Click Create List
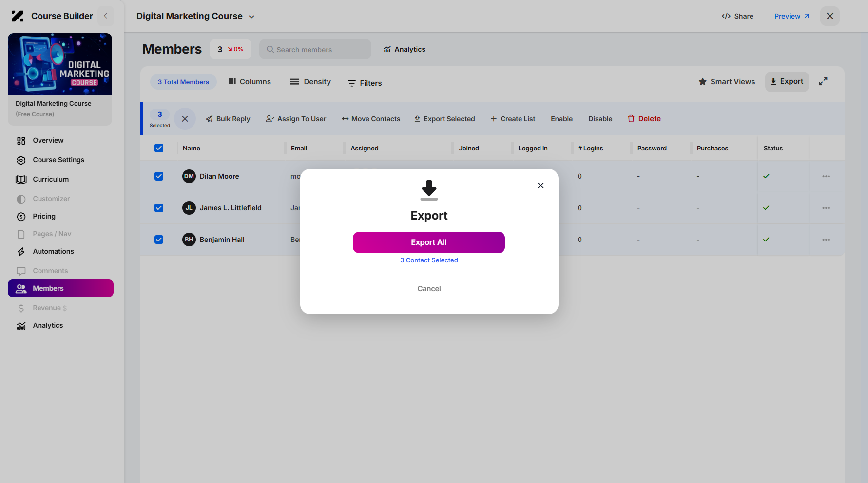868x483 pixels. (513, 119)
